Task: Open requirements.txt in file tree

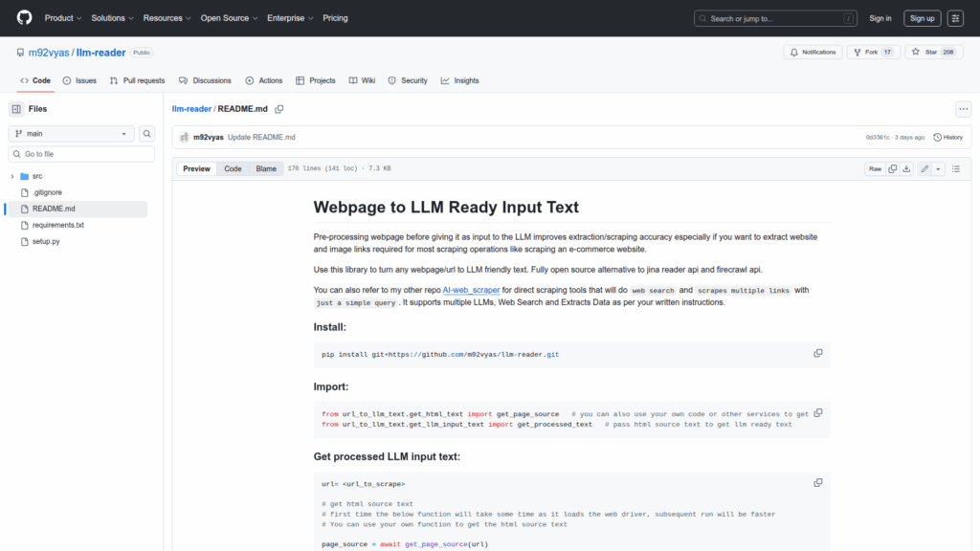Action: point(58,225)
